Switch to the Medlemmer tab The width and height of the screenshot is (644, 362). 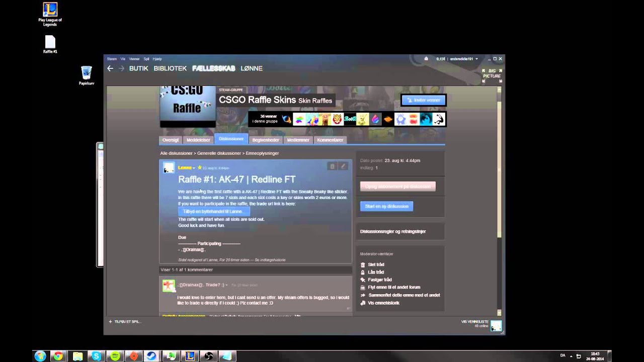click(298, 140)
